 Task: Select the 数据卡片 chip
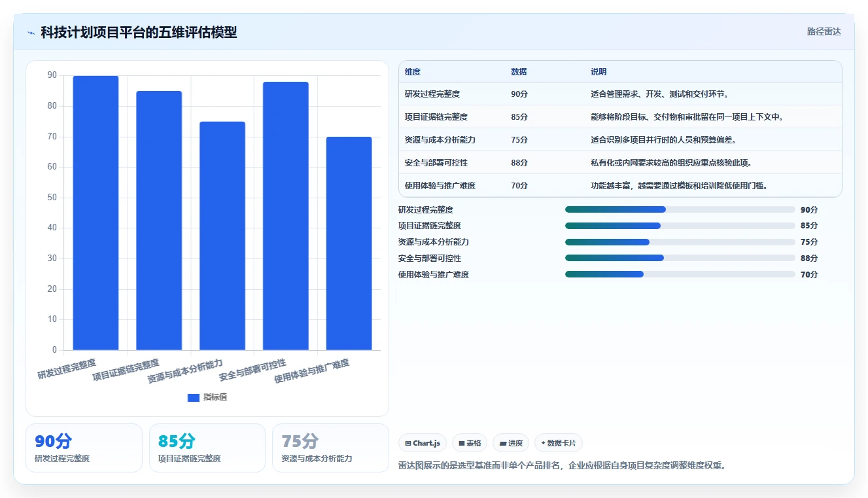pos(559,443)
